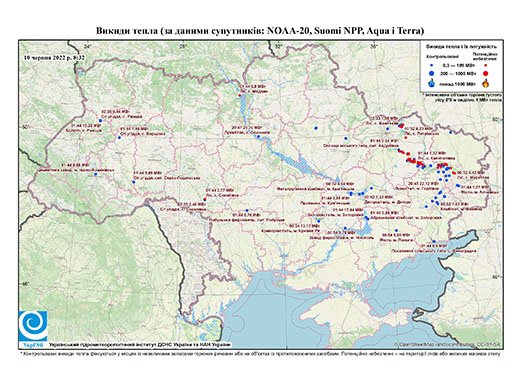Click the red marker near Kyiv reservoir
Viewport: 520px width, 368px height.
coord(239,96)
